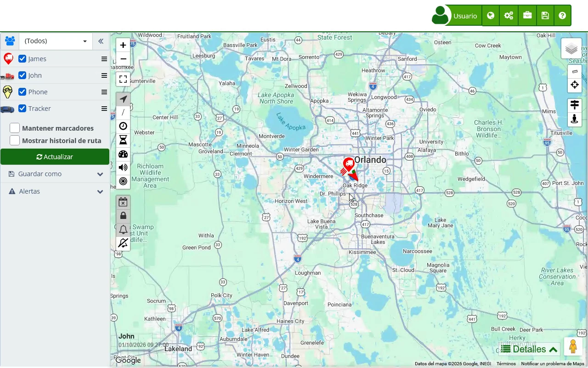
Task: Collapse the left sidebar panel
Action: point(101,41)
